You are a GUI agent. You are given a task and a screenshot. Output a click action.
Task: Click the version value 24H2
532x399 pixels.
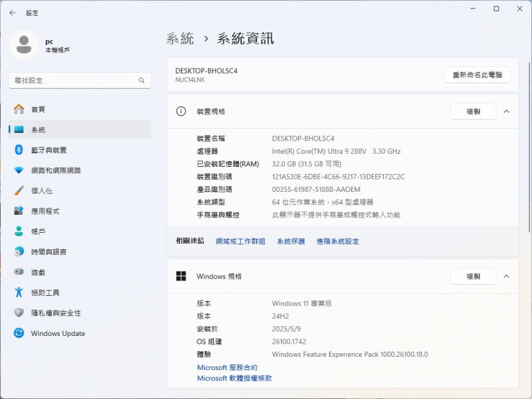281,316
